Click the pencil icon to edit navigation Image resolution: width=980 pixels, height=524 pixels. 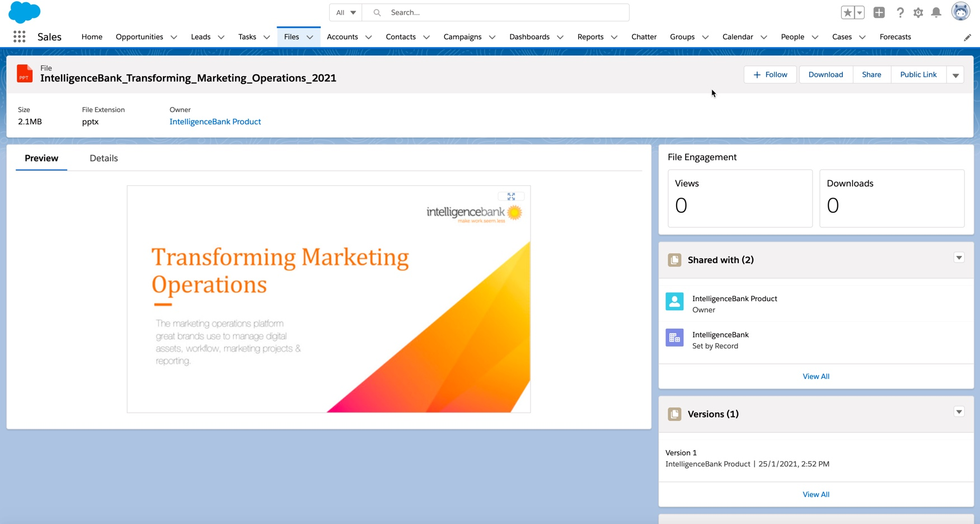coord(967,38)
